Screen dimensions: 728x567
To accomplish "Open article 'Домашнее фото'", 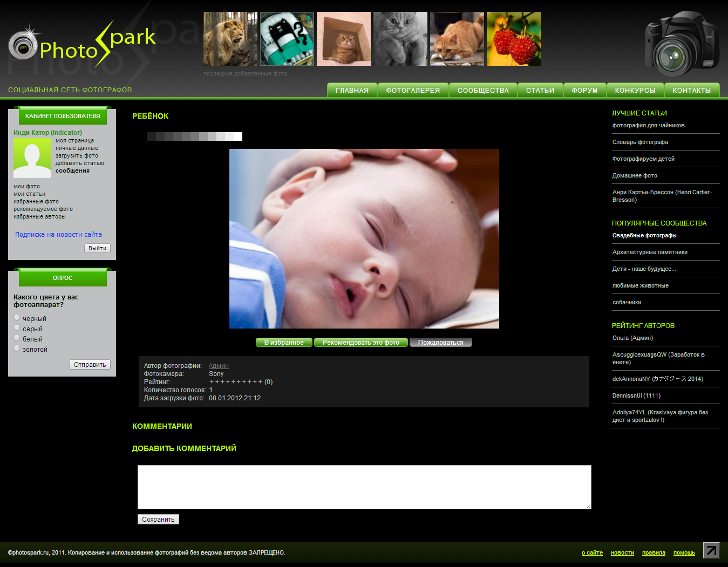I will (635, 175).
